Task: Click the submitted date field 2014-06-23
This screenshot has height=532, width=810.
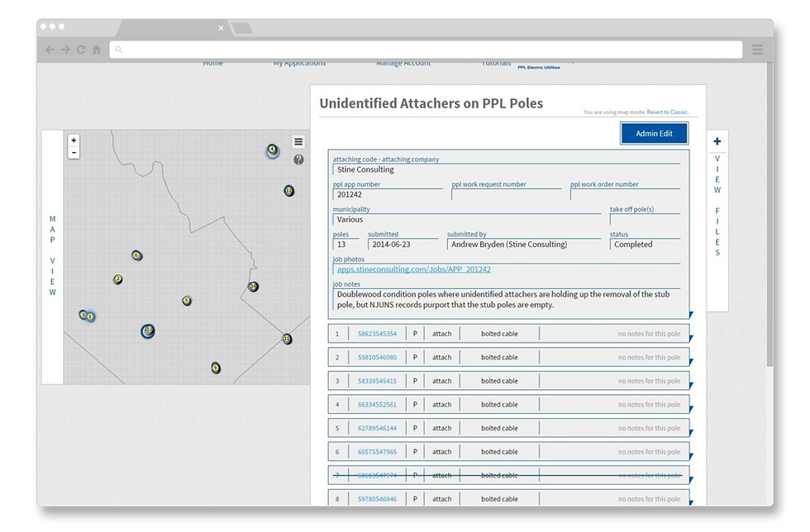Action: (x=403, y=245)
